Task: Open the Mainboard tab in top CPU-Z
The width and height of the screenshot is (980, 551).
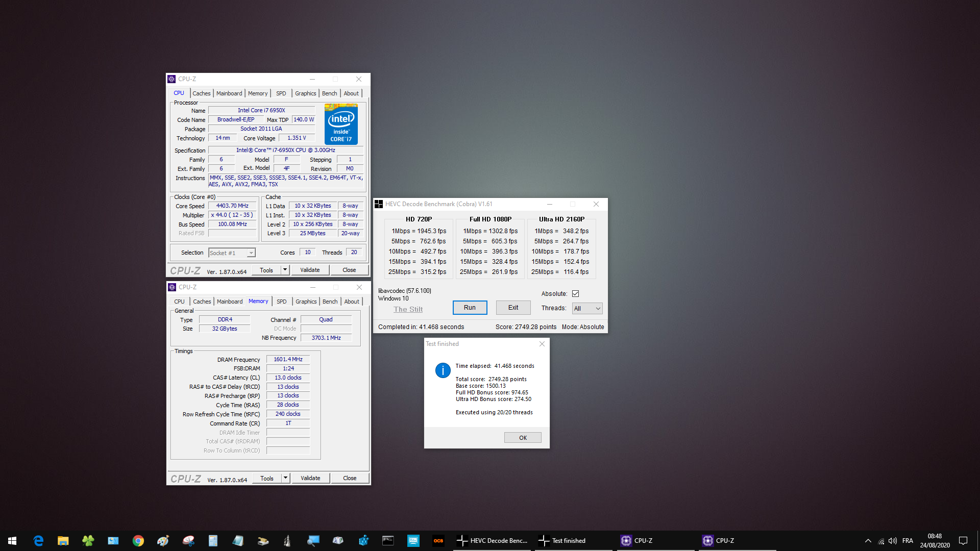Action: tap(229, 93)
